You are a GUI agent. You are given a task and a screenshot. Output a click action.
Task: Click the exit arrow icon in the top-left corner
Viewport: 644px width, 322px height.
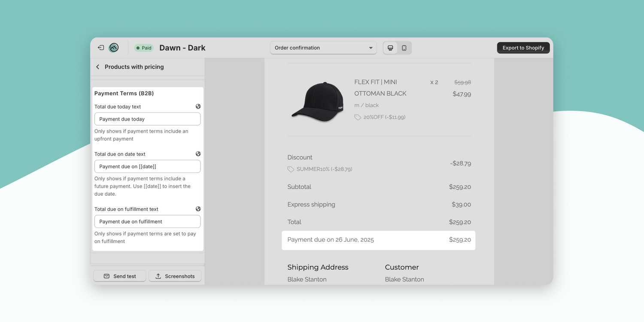pyautogui.click(x=100, y=47)
